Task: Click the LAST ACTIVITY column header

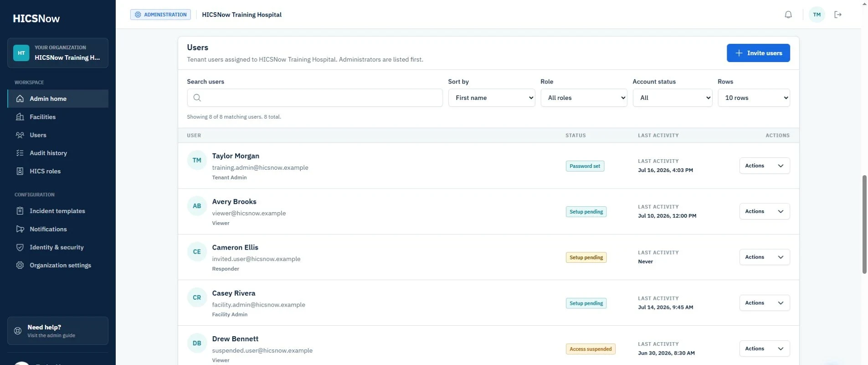Action: coord(658,136)
